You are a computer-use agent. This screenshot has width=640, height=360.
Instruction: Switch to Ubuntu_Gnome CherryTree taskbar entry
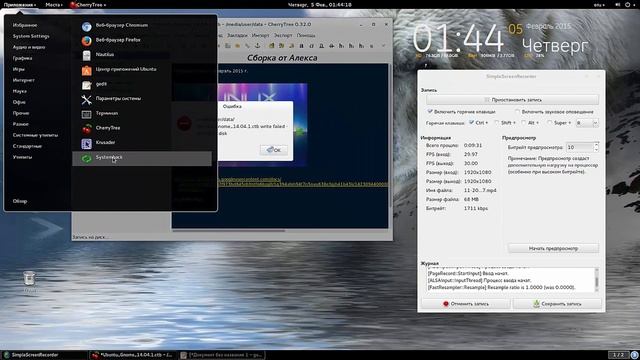click(133, 355)
